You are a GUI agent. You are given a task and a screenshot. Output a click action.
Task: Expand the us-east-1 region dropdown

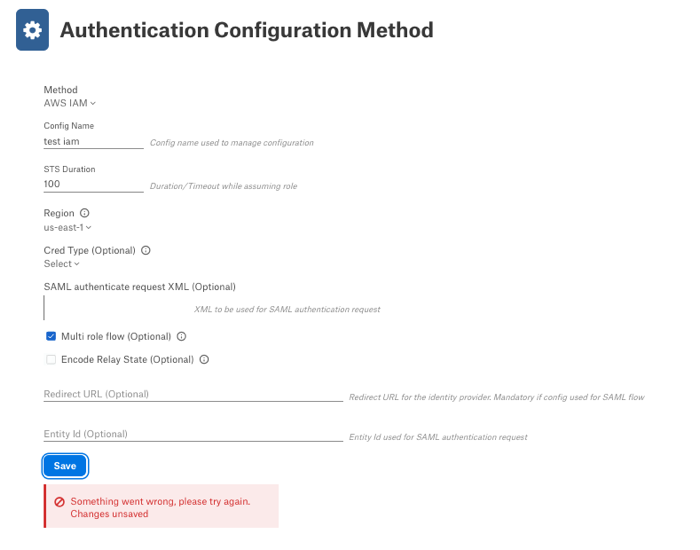pos(67,227)
